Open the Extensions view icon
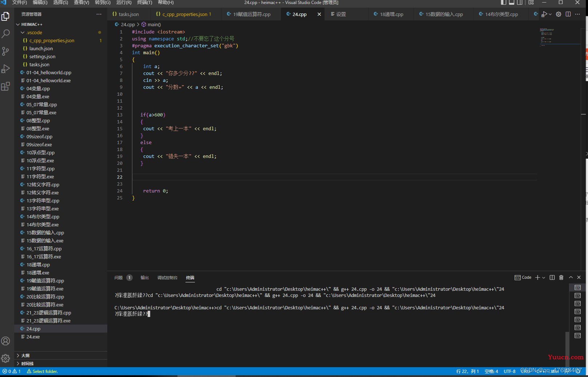Screen dimensions: 588x377 click(5, 86)
